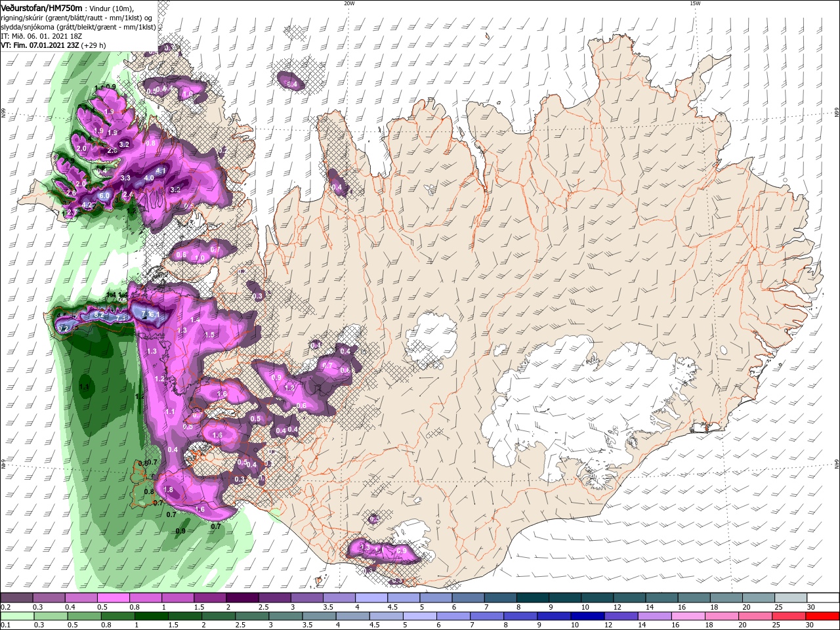This screenshot has width=840, height=630.
Task: Click the title text Veðurstofan/HM750m
Action: pyautogui.click(x=41, y=7)
